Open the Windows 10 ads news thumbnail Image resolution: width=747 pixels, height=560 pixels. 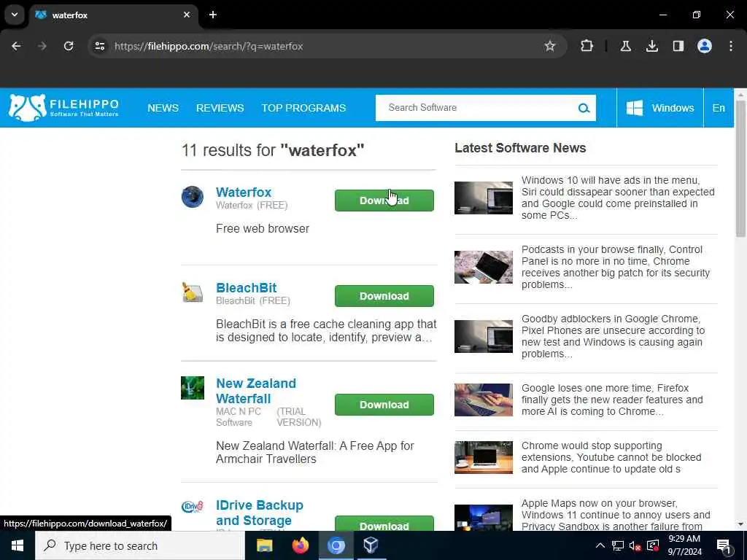[x=484, y=198]
